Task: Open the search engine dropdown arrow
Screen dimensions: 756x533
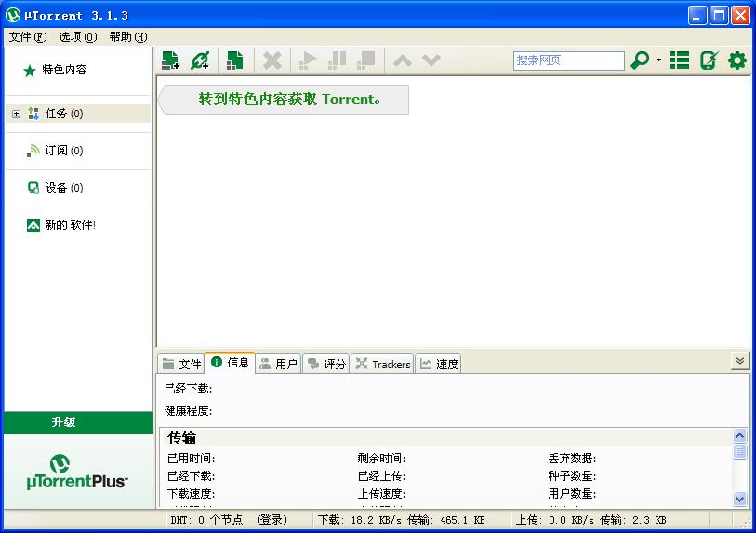Action: tap(658, 60)
